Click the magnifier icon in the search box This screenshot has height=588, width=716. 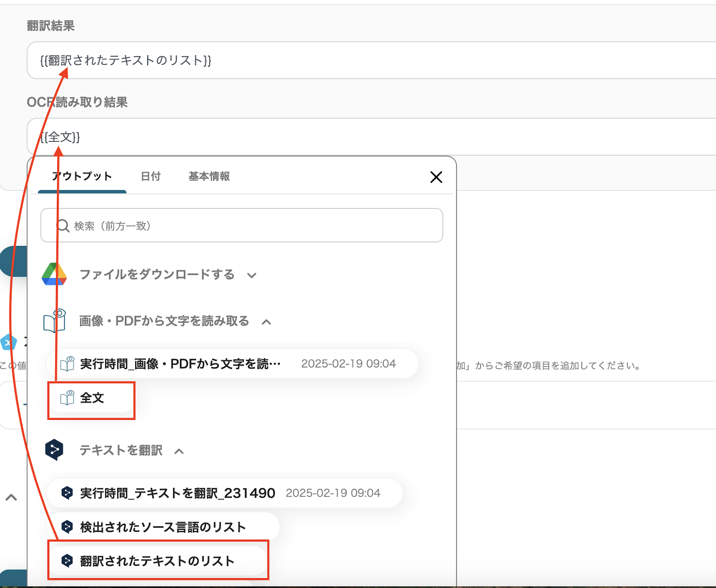[x=63, y=226]
